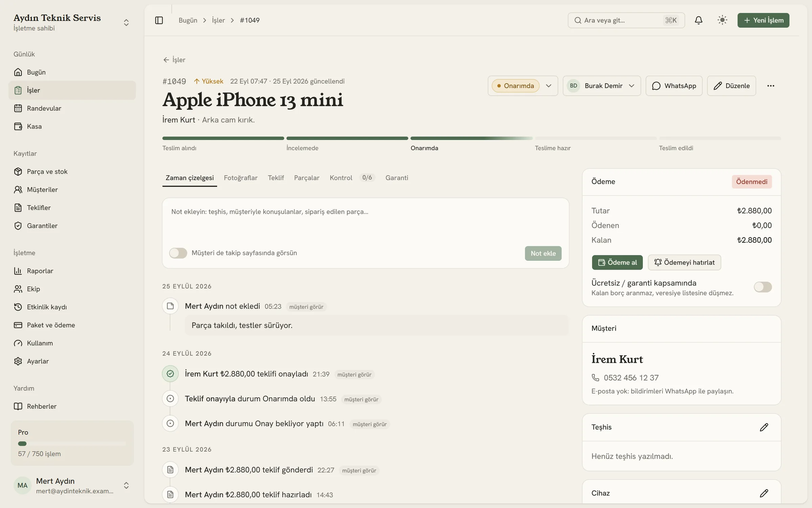
Task: Edit Cihaz card with pencil icon
Action: pyautogui.click(x=764, y=493)
